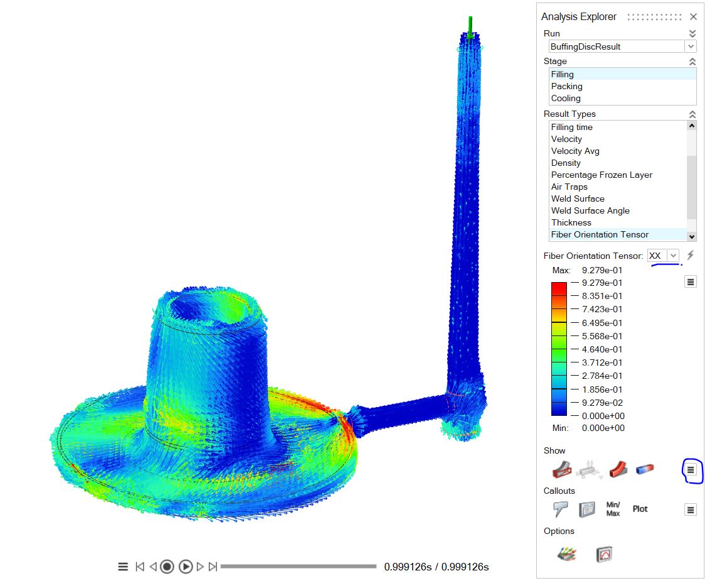
Task: Collapse the Result Types section chevron
Action: (692, 114)
